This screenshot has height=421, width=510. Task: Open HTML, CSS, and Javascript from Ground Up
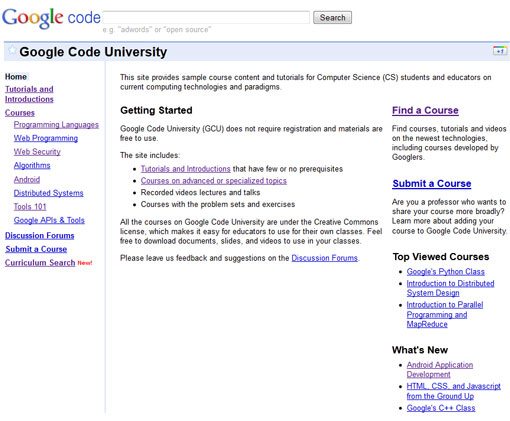[x=453, y=391]
